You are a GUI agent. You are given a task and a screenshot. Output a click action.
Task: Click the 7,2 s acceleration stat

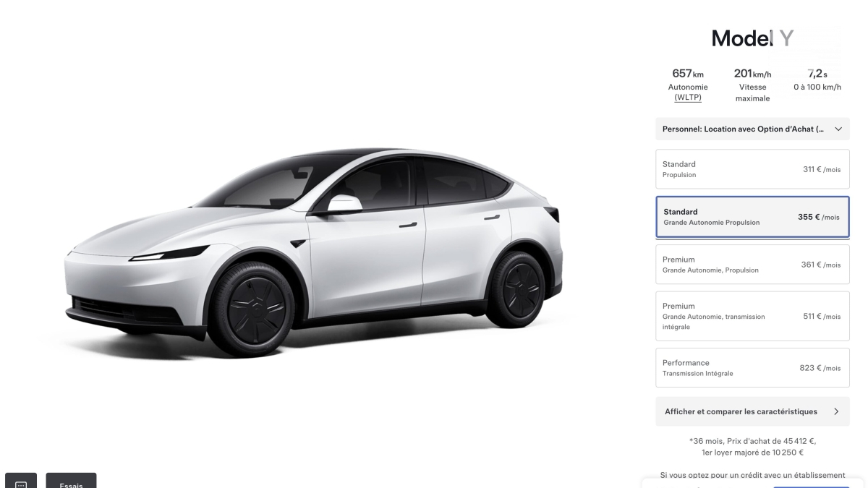coord(817,80)
